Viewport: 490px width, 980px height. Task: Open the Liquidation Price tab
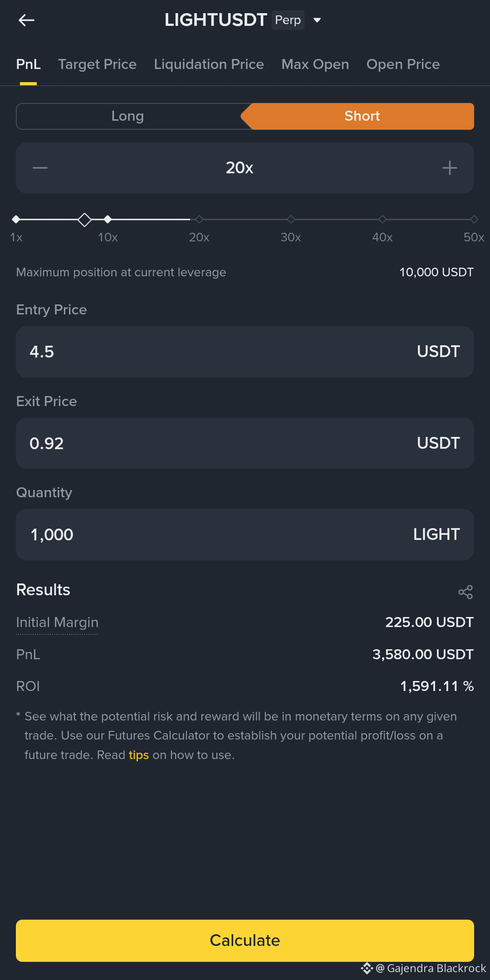(209, 64)
